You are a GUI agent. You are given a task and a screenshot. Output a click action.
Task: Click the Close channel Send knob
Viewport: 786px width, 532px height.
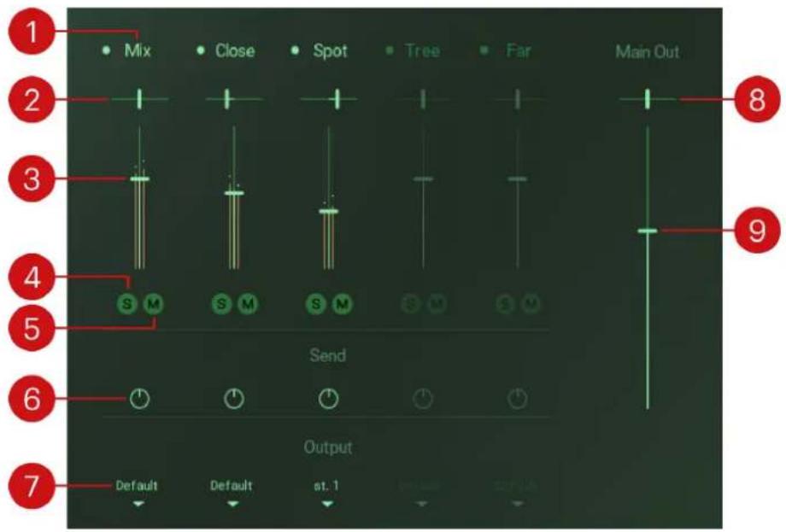tap(234, 399)
